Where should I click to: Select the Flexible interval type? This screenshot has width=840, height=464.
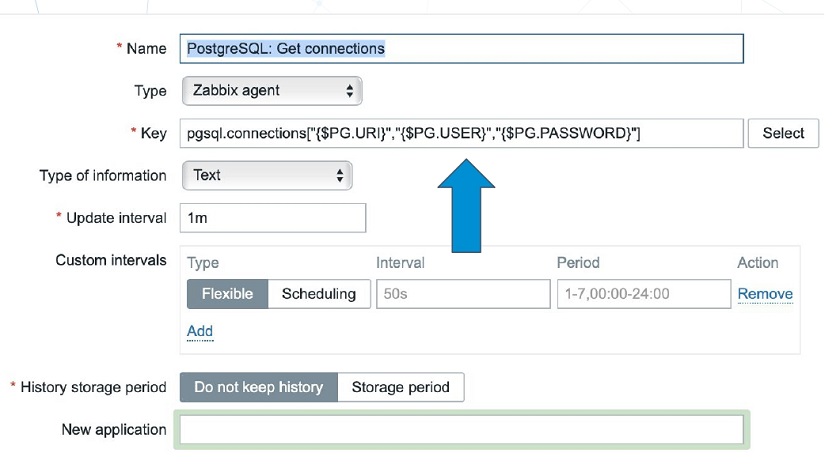point(227,294)
